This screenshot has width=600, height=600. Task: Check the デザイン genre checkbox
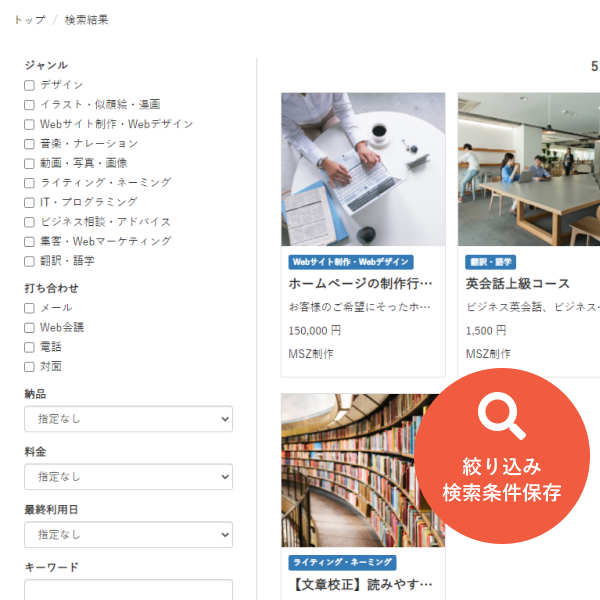click(x=29, y=85)
